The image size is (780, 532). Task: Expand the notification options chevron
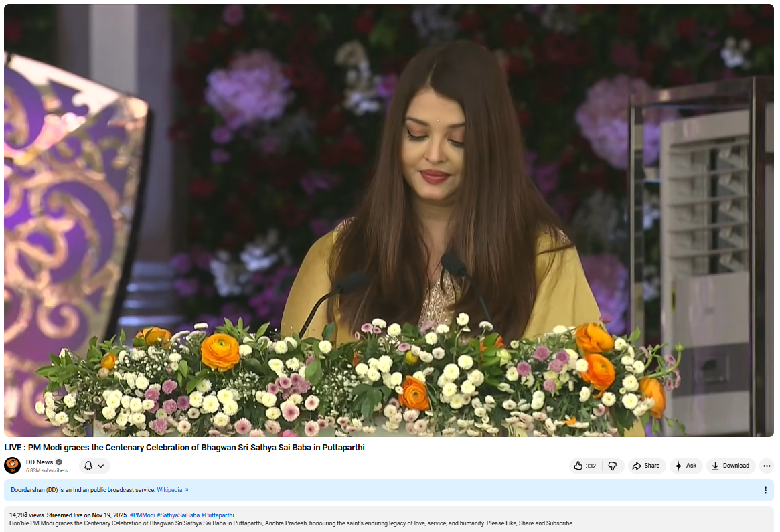pos(101,466)
